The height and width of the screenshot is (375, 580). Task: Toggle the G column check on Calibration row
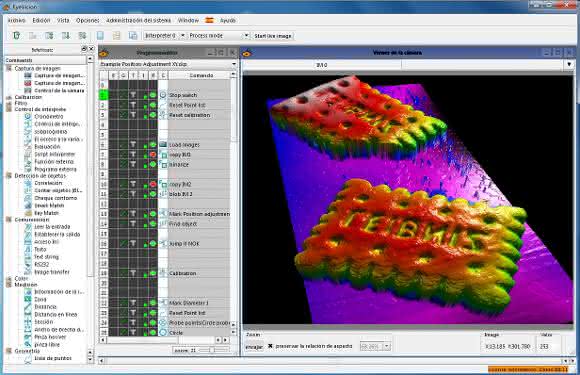tap(123, 273)
